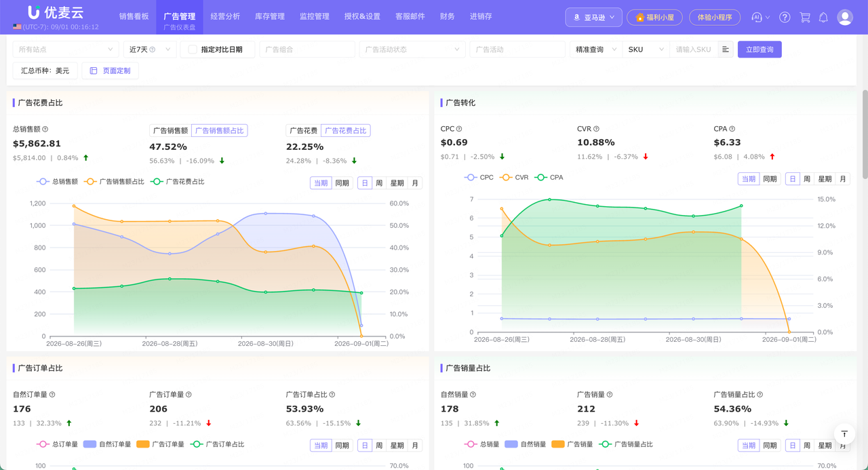The width and height of the screenshot is (868, 470).
Task: Click the 自然订单量 info icon
Action: 52,394
